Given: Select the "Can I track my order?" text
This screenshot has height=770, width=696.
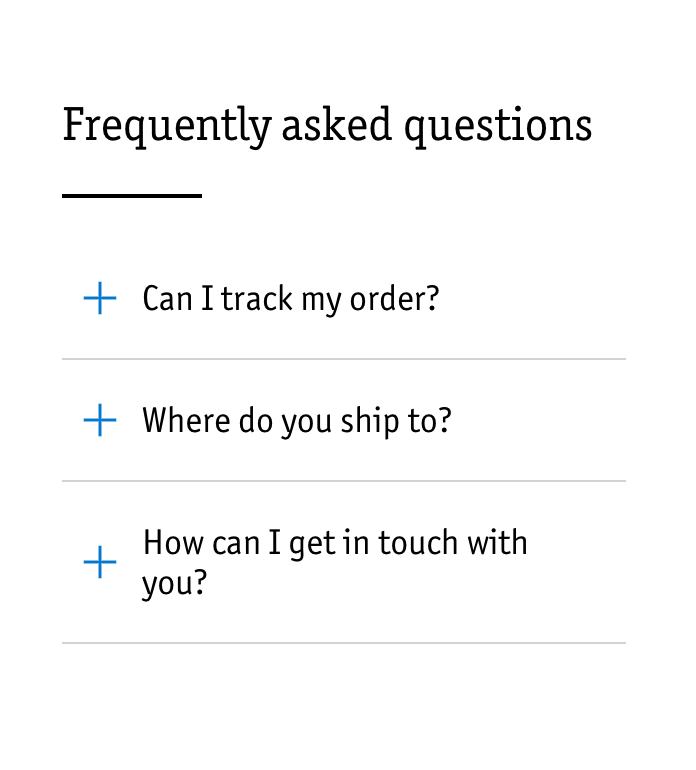Looking at the screenshot, I should (x=290, y=298).
